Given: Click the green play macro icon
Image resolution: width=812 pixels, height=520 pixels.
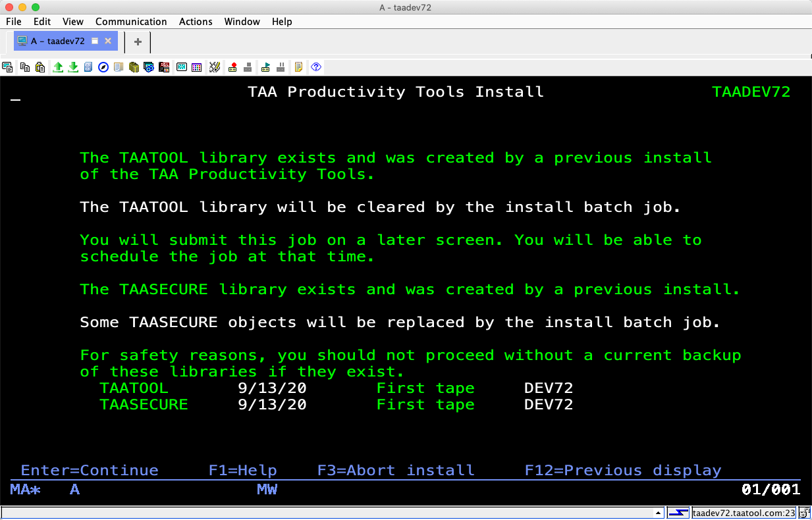Looking at the screenshot, I should click(265, 67).
